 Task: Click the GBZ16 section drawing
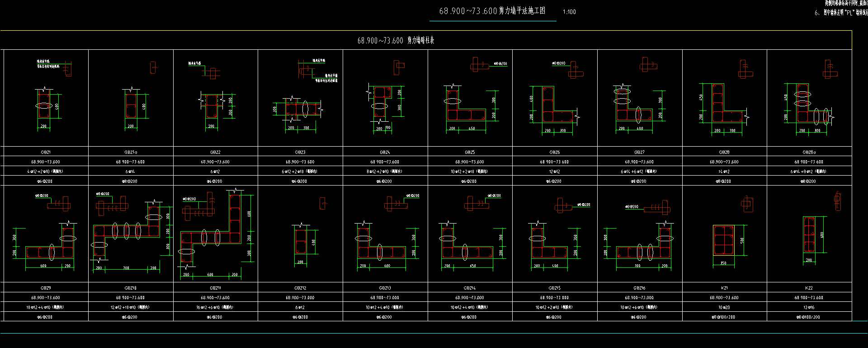tap(644, 243)
